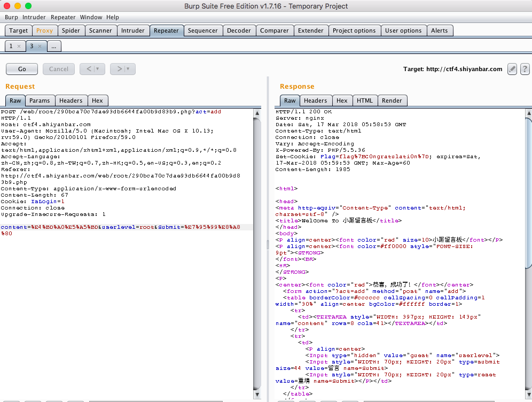532x402 pixels.
Task: Show request Hex view
Action: [x=97, y=100]
